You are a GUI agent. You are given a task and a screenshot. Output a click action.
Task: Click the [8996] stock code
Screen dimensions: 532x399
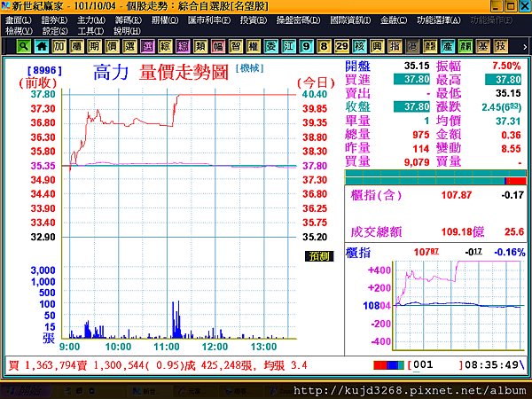click(44, 71)
